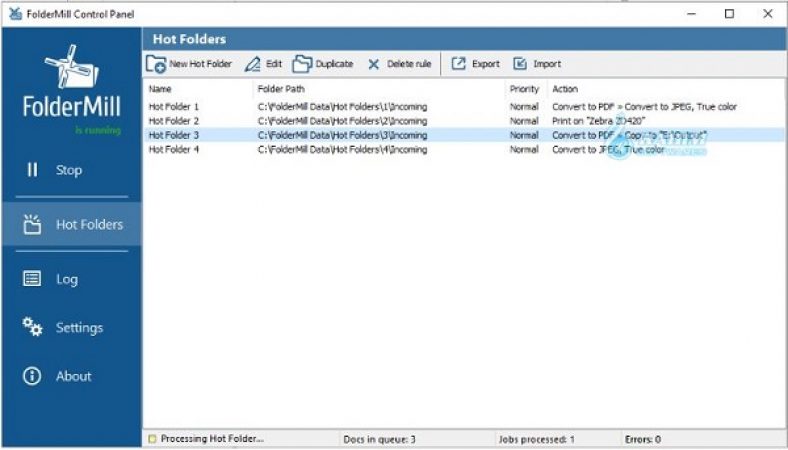Open the About section label
The width and height of the screenshot is (788, 450).
point(73,376)
